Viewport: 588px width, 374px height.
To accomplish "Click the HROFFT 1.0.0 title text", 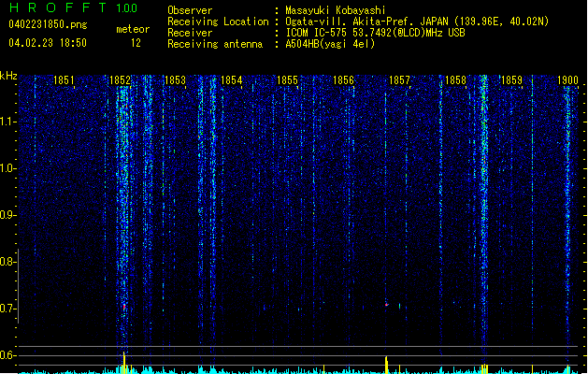I will tap(73, 7).
